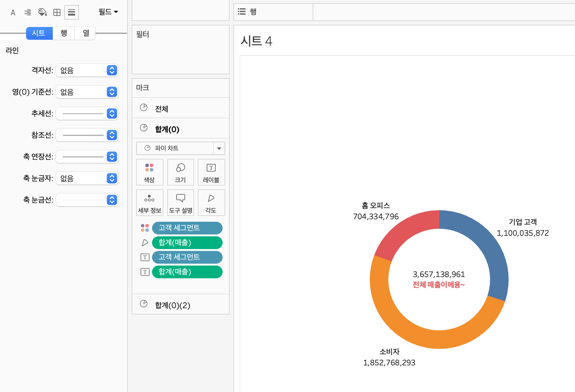Click the 도구 설명 tooltip button
The image size is (575, 392).
point(180,203)
